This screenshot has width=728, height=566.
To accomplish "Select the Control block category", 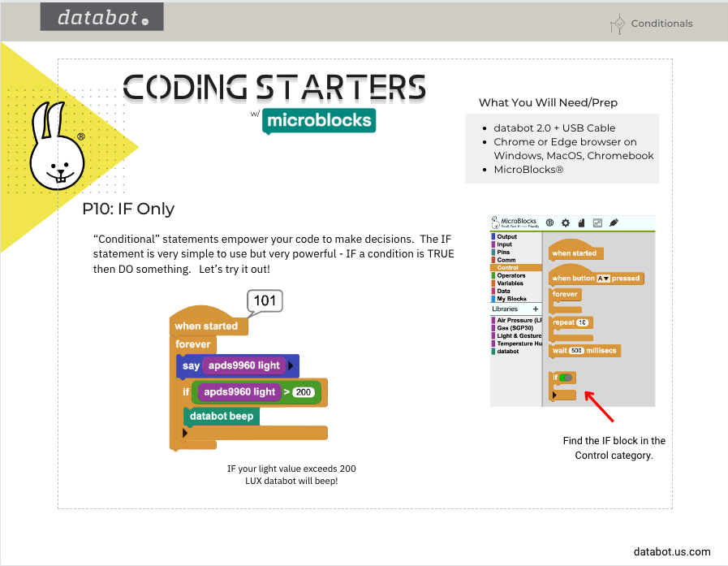I will (516, 268).
